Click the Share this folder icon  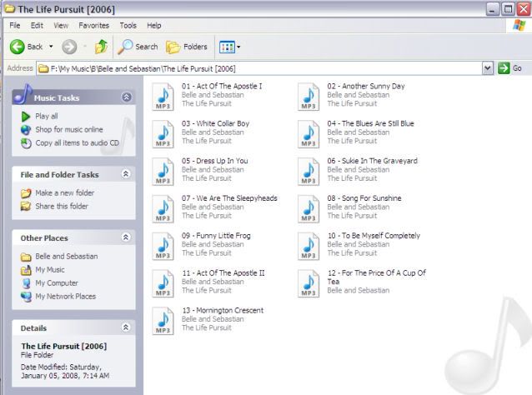pos(26,206)
